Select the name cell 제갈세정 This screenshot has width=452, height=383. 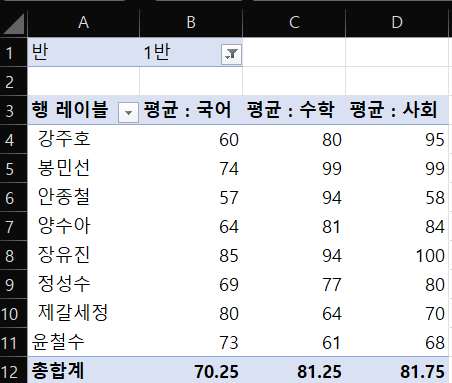83,313
